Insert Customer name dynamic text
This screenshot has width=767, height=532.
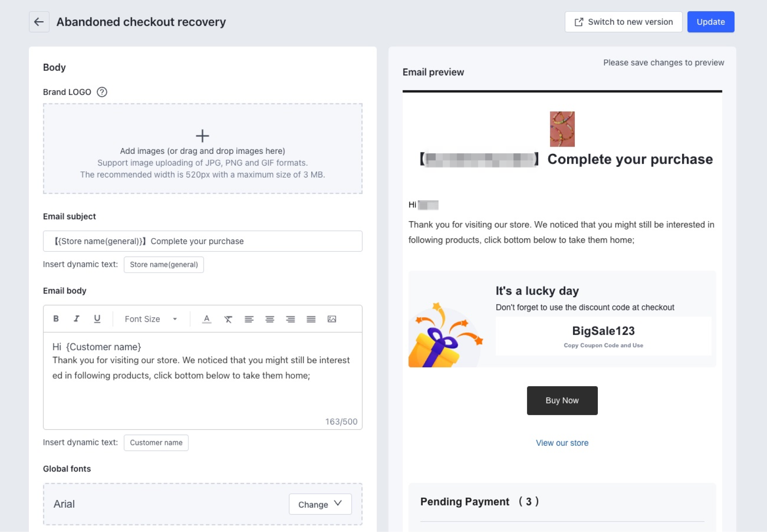[x=156, y=443]
